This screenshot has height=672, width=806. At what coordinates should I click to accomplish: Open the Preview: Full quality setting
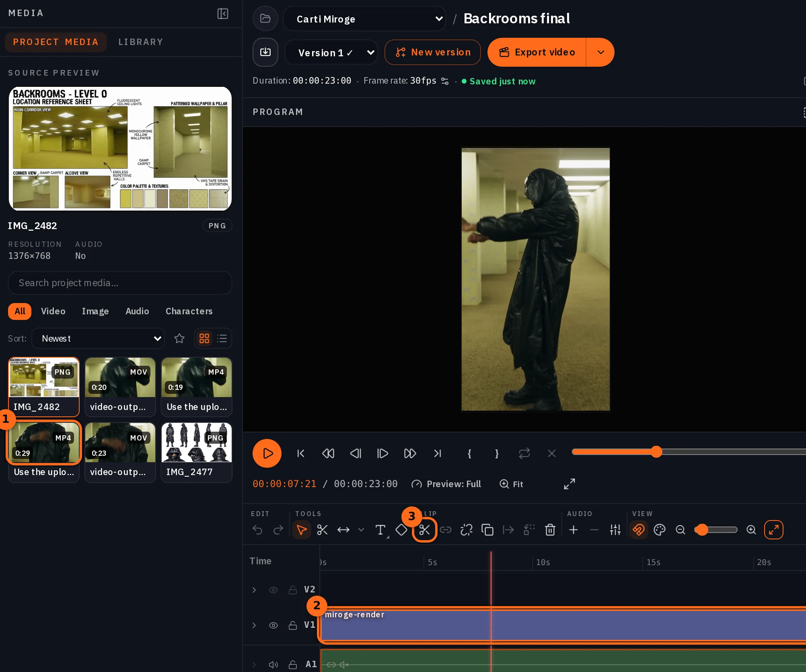click(x=446, y=484)
